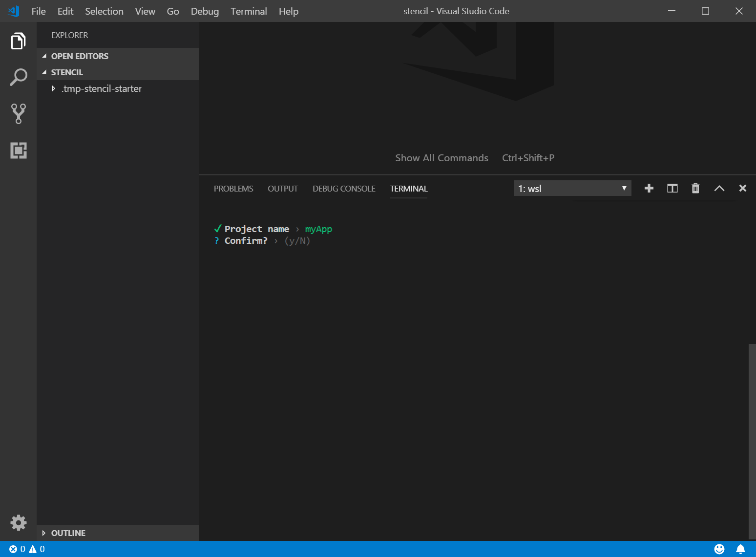Viewport: 756px width, 557px height.
Task: Create a new terminal with plus icon
Action: (649, 189)
